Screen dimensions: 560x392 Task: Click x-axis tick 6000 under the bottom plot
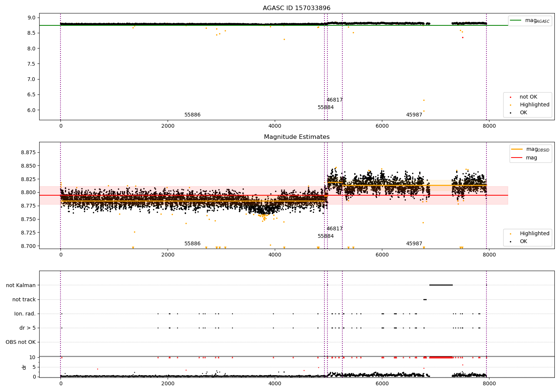(x=382, y=383)
